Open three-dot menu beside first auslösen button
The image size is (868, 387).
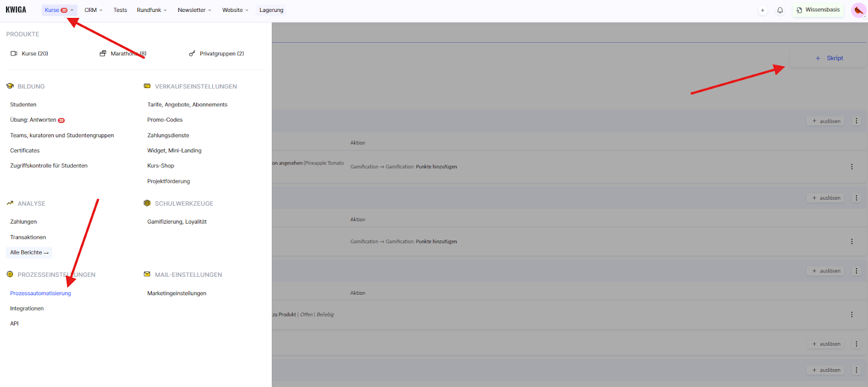(857, 121)
